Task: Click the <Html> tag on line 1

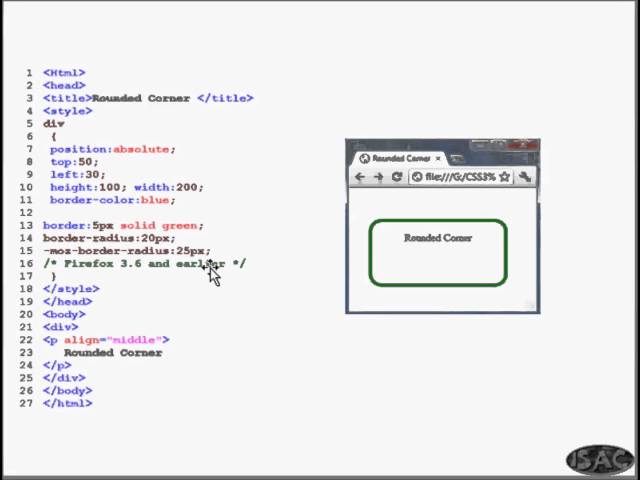Action: [64, 73]
